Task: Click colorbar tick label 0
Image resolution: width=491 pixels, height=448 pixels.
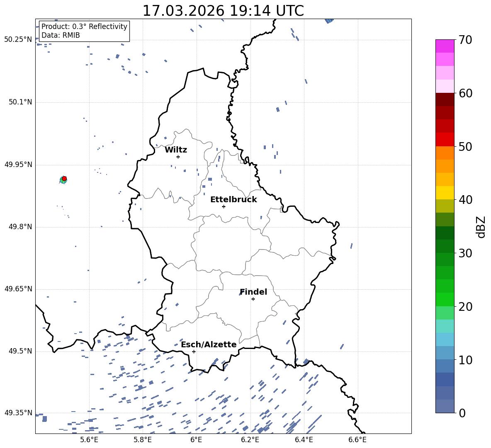Action: pyautogui.click(x=462, y=413)
